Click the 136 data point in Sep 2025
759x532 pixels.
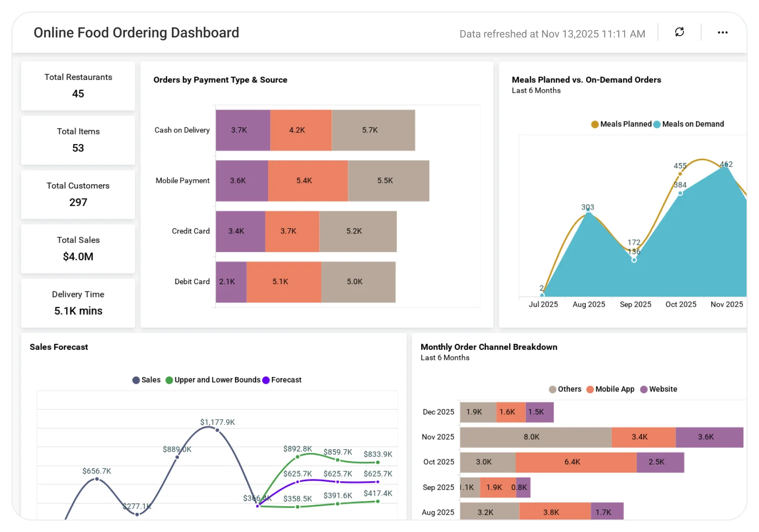click(x=634, y=260)
